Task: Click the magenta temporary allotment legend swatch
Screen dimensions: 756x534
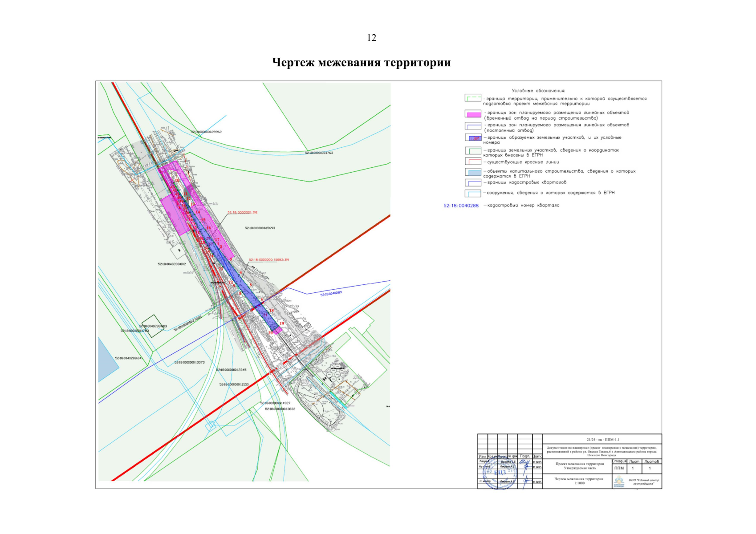Action: (x=473, y=114)
